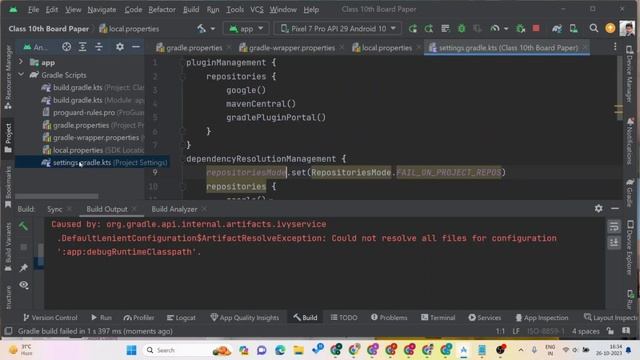
Task: Open editor tabs more options menu
Action: click(615, 47)
